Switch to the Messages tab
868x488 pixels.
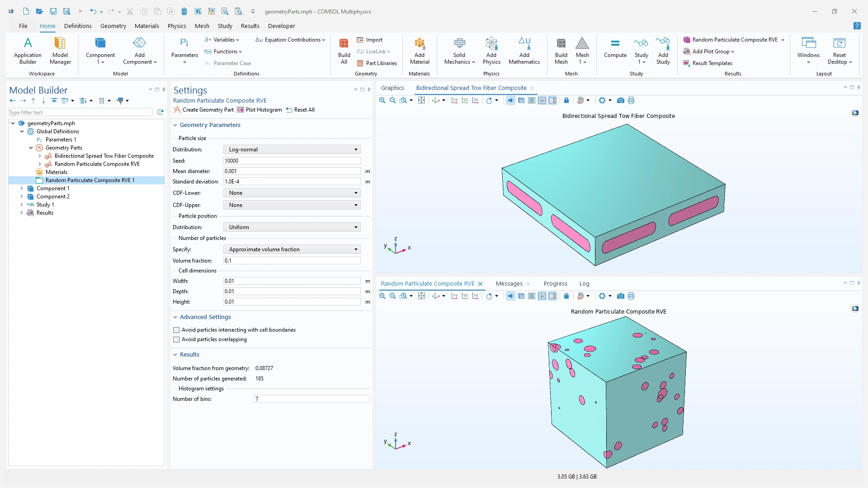[x=509, y=284]
